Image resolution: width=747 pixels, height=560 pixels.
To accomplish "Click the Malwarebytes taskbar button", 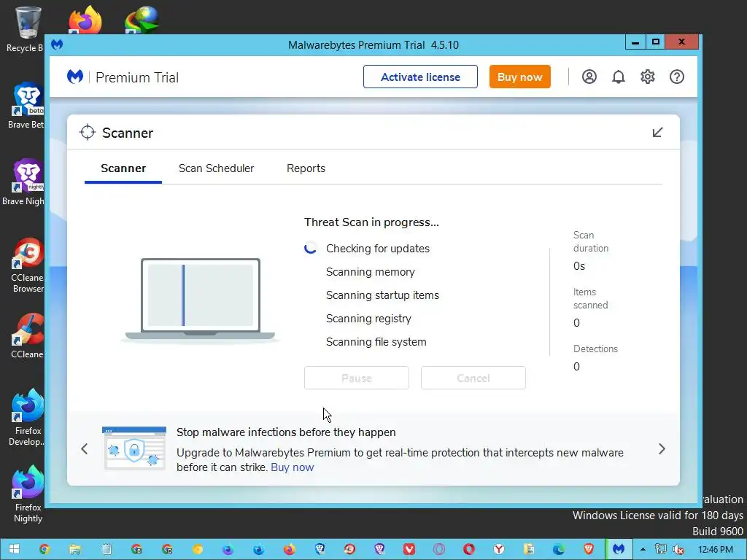I will click(619, 549).
